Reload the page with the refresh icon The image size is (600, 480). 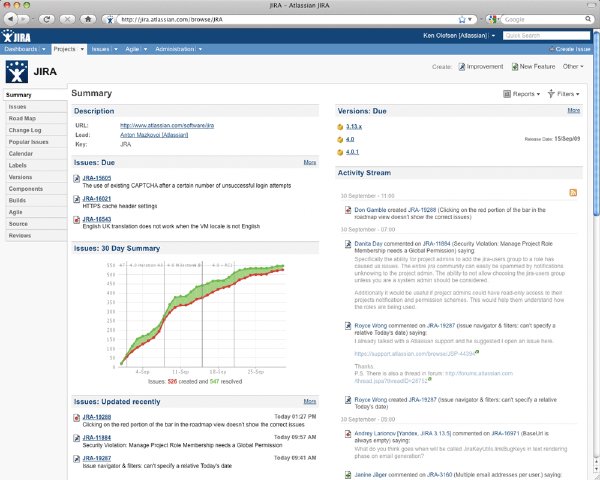(47, 19)
